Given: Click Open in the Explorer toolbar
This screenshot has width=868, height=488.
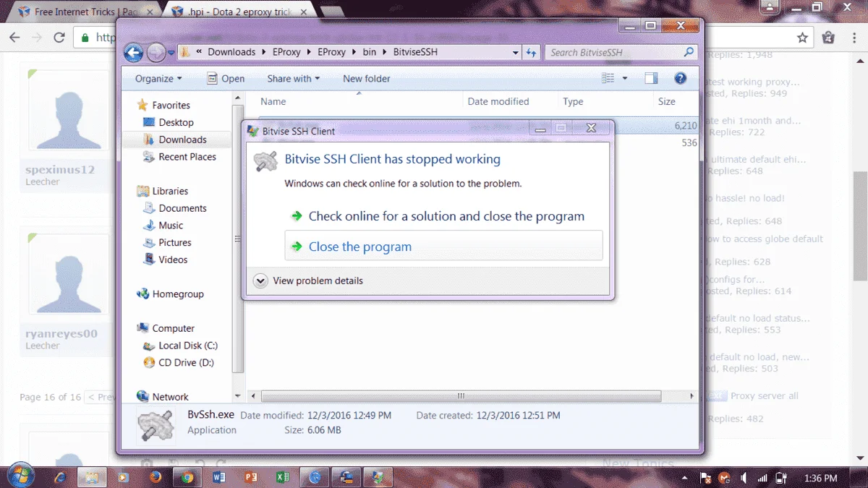Looking at the screenshot, I should click(x=226, y=78).
